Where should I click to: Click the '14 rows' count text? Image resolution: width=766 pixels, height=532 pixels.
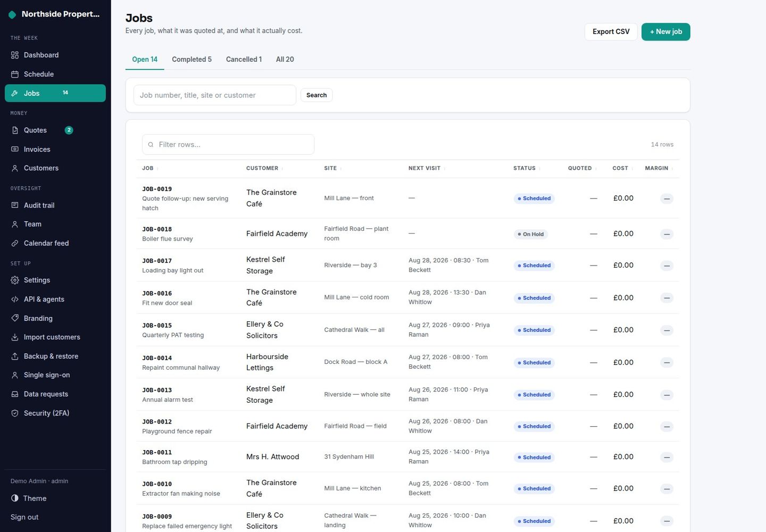[x=662, y=145]
